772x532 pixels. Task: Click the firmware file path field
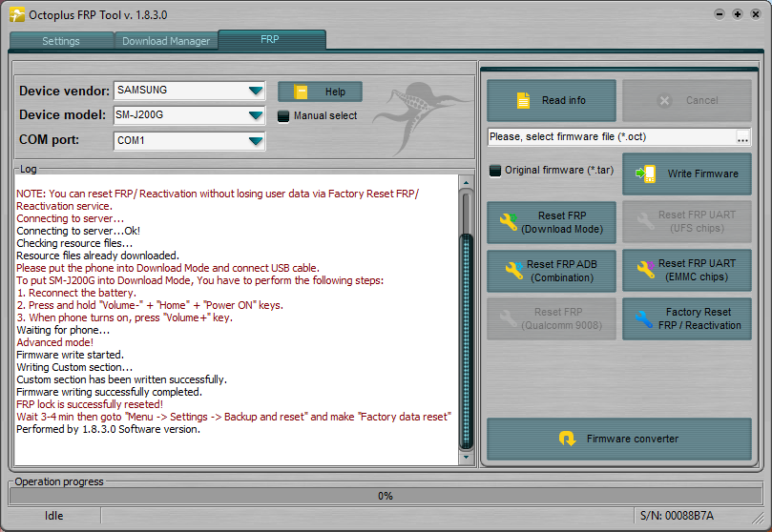(x=610, y=137)
